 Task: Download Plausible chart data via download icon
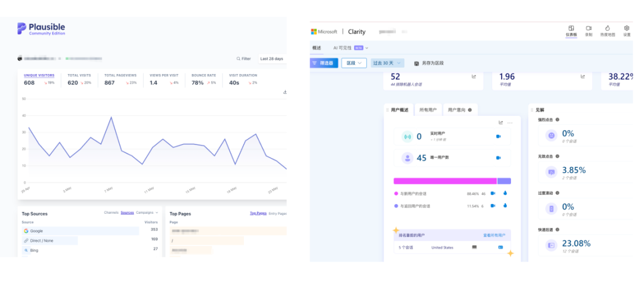(x=285, y=92)
